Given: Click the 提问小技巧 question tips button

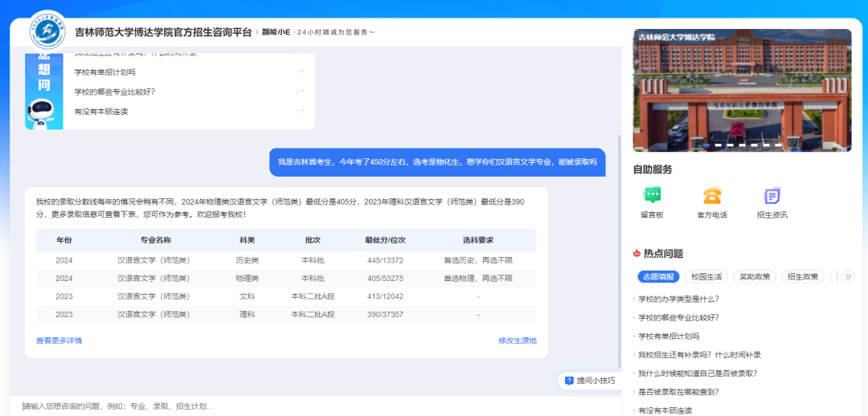Looking at the screenshot, I should pos(590,381).
